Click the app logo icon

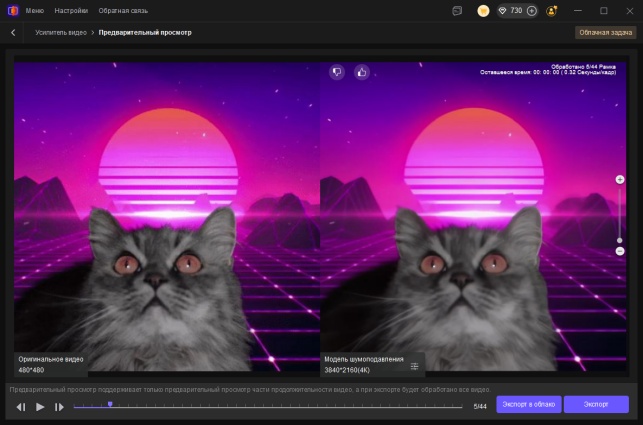click(x=13, y=11)
